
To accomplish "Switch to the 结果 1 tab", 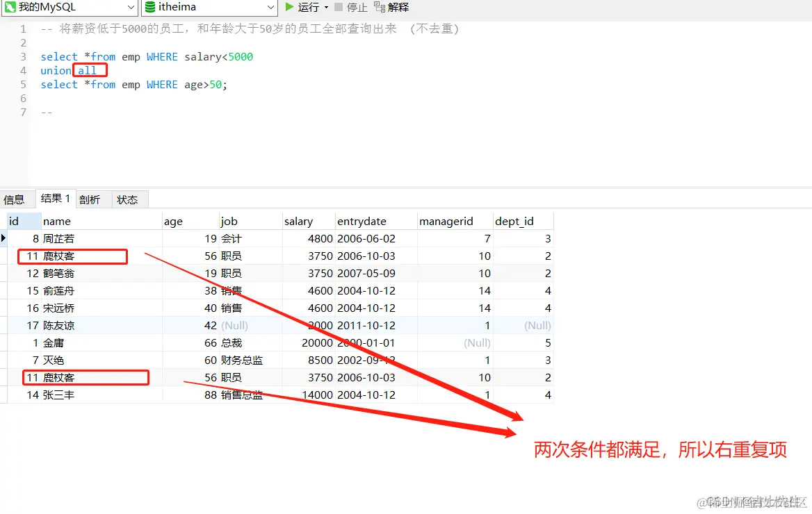I will click(56, 198).
